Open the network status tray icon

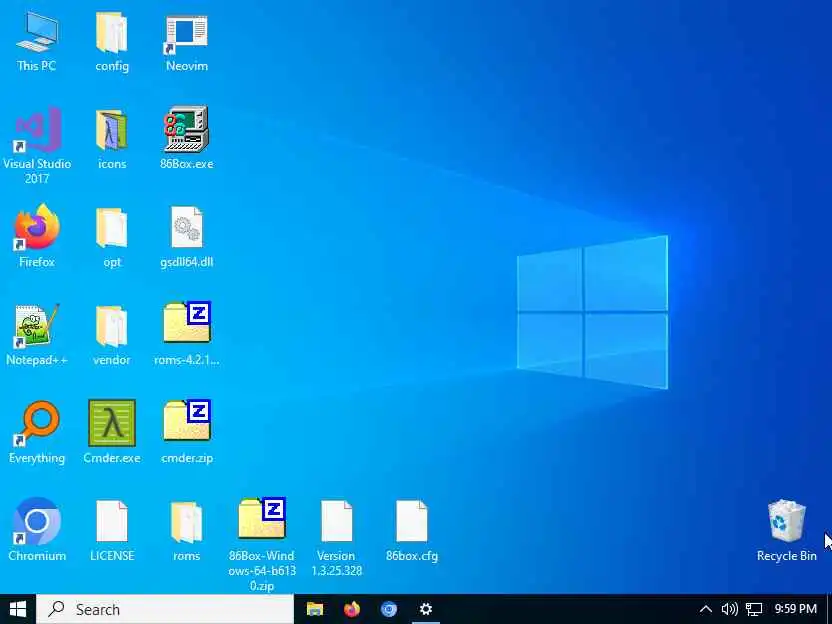coord(754,609)
